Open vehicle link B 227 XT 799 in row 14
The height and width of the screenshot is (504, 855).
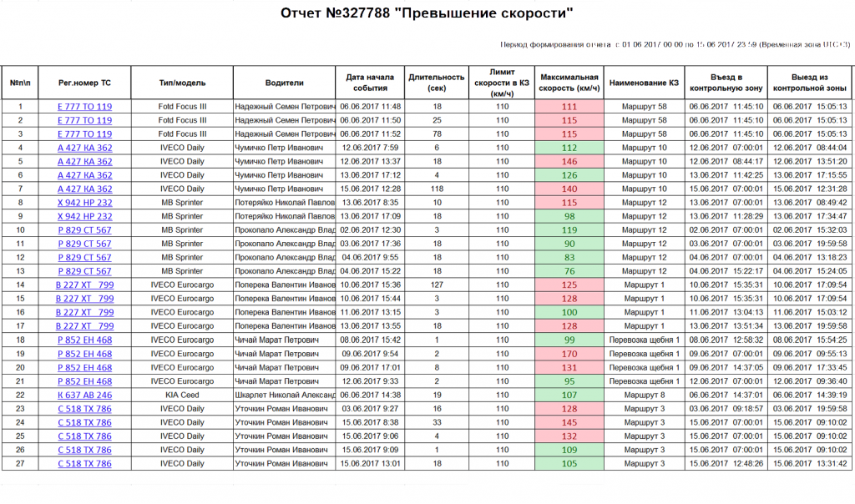[x=84, y=285]
